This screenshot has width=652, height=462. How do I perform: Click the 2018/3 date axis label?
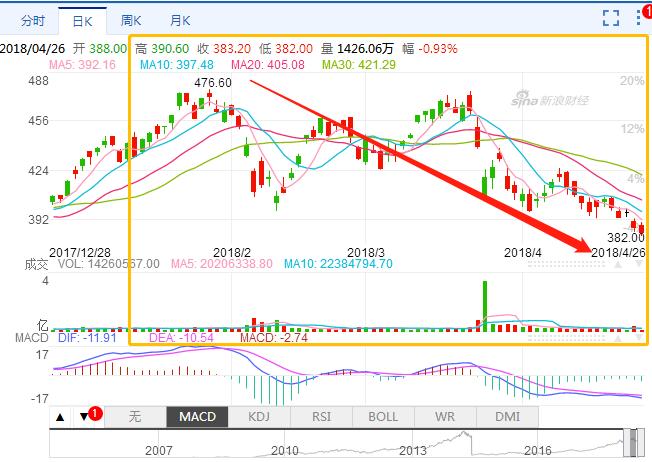pos(366,252)
